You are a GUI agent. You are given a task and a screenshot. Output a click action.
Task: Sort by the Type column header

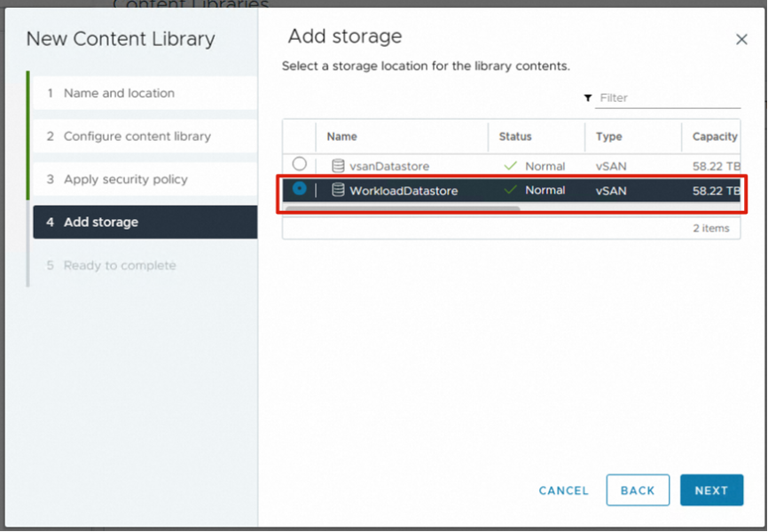[x=609, y=137]
